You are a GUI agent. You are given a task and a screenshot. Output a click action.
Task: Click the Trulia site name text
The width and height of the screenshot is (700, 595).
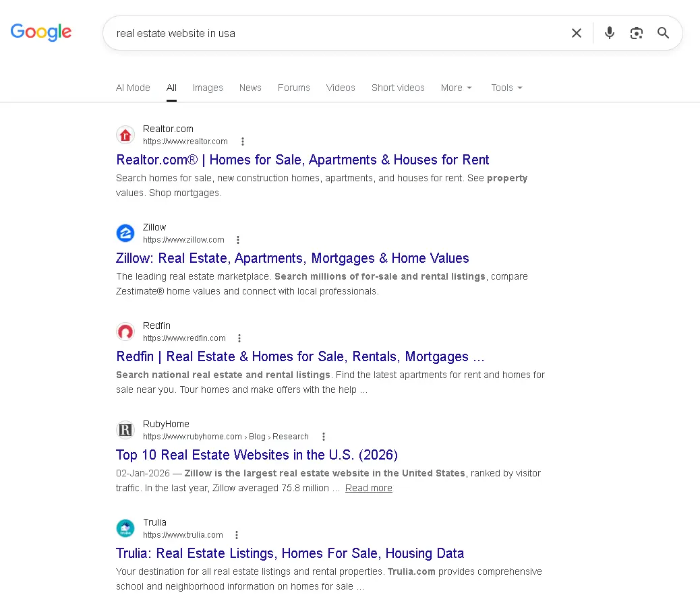[x=154, y=522]
